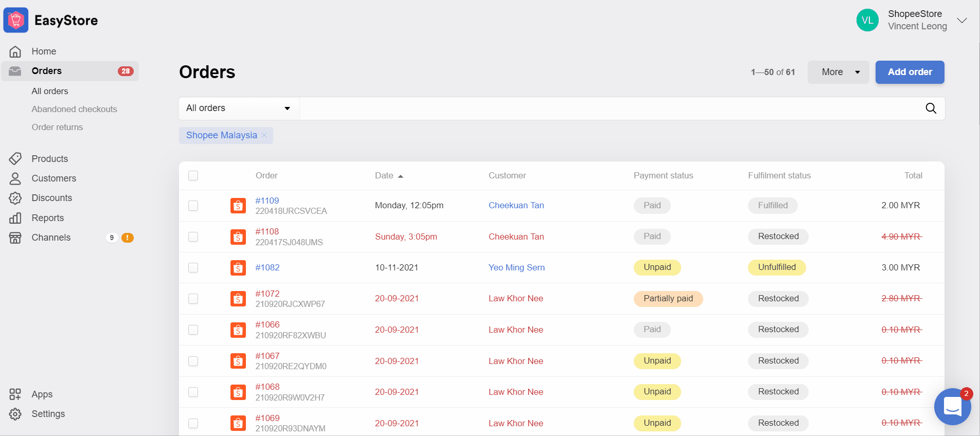
Task: Click into the orders search field
Action: click(607, 108)
